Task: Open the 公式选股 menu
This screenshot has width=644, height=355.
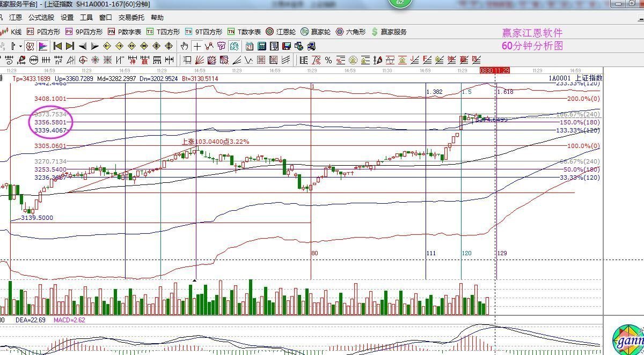Action: (41, 18)
